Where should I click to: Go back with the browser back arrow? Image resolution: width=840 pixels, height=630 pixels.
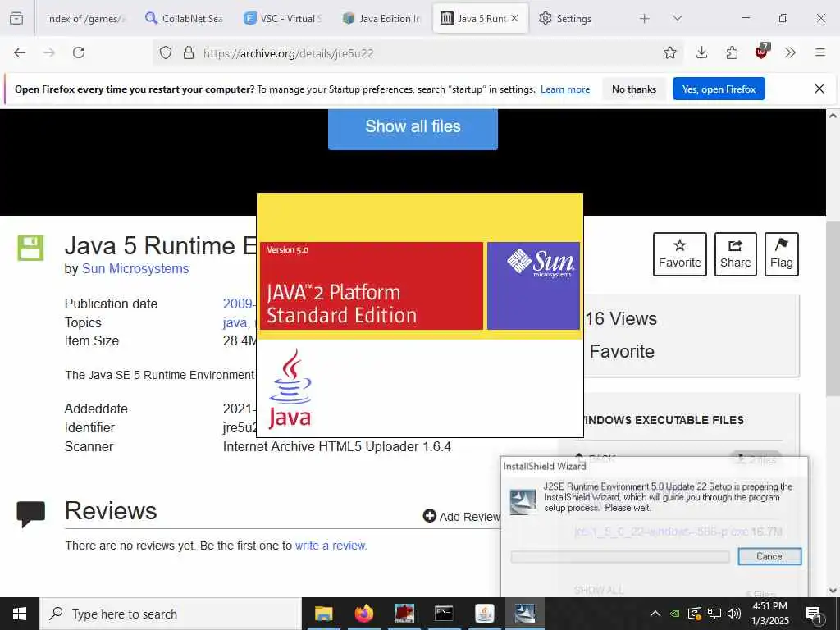coord(20,52)
